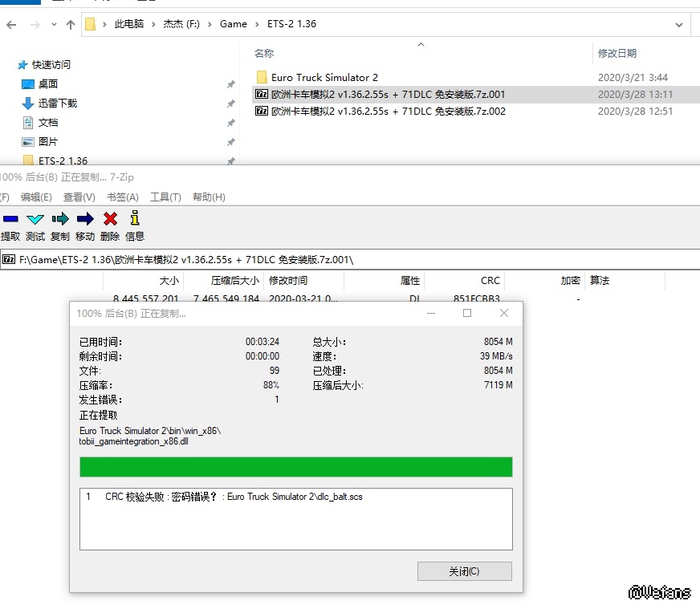Click the red Delete (删除) icon
The width and height of the screenshot is (700, 609).
110,219
